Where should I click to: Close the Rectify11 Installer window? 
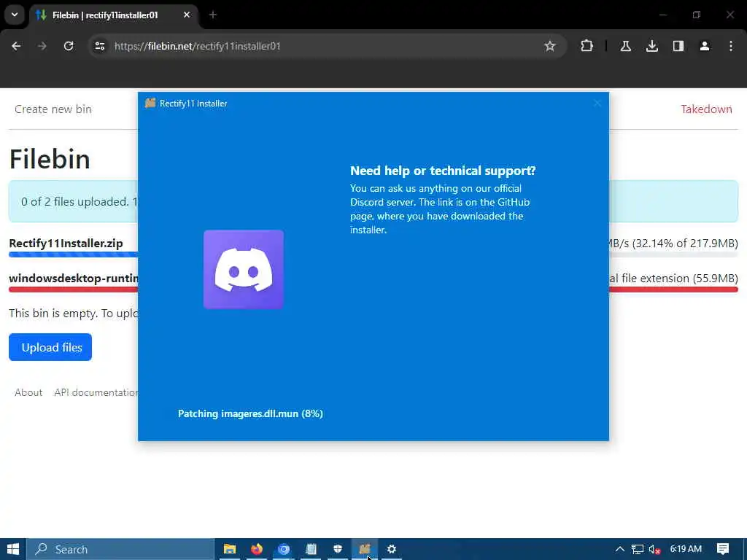(x=597, y=104)
